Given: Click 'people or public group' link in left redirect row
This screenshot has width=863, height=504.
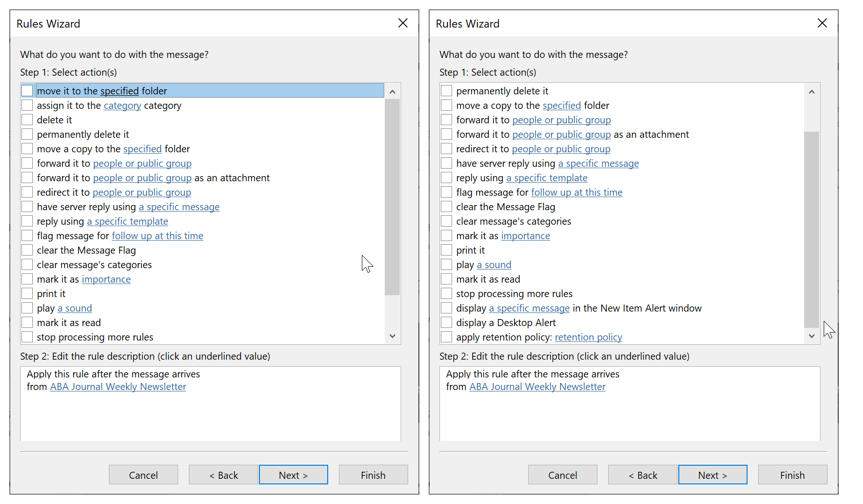Looking at the screenshot, I should (142, 192).
